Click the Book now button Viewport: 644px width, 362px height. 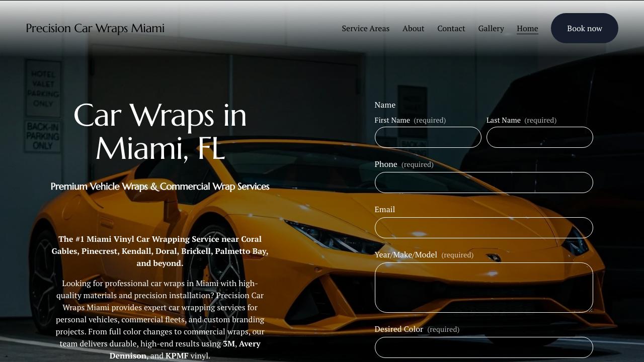(x=584, y=28)
